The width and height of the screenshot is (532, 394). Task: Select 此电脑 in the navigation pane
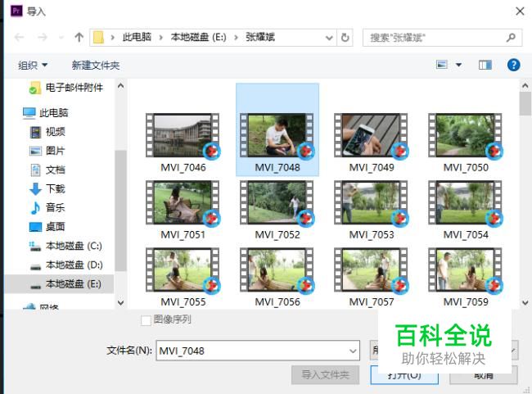coord(46,113)
